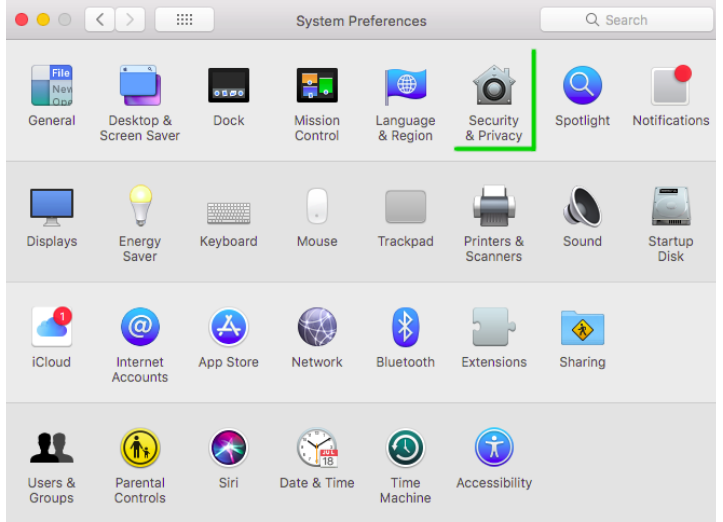Screen dimensions: 723x522
Task: Click the Search field
Action: pos(627,19)
